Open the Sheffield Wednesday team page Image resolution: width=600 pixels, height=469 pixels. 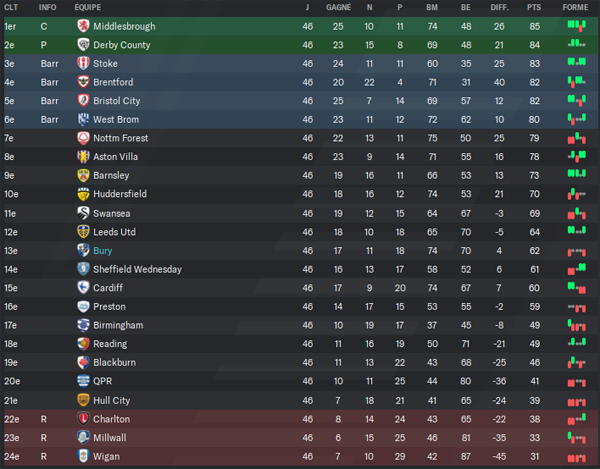tap(137, 269)
